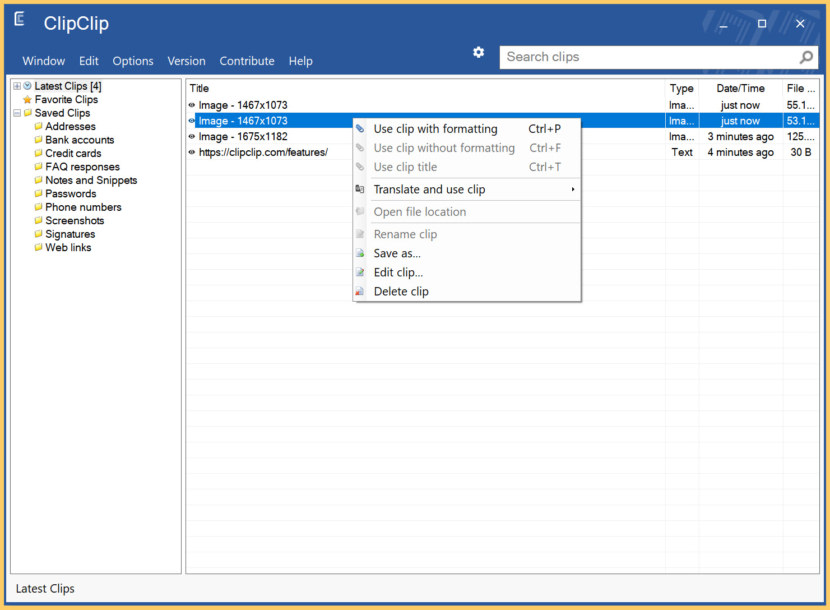
Task: Click the Passwords folder icon
Action: click(38, 193)
